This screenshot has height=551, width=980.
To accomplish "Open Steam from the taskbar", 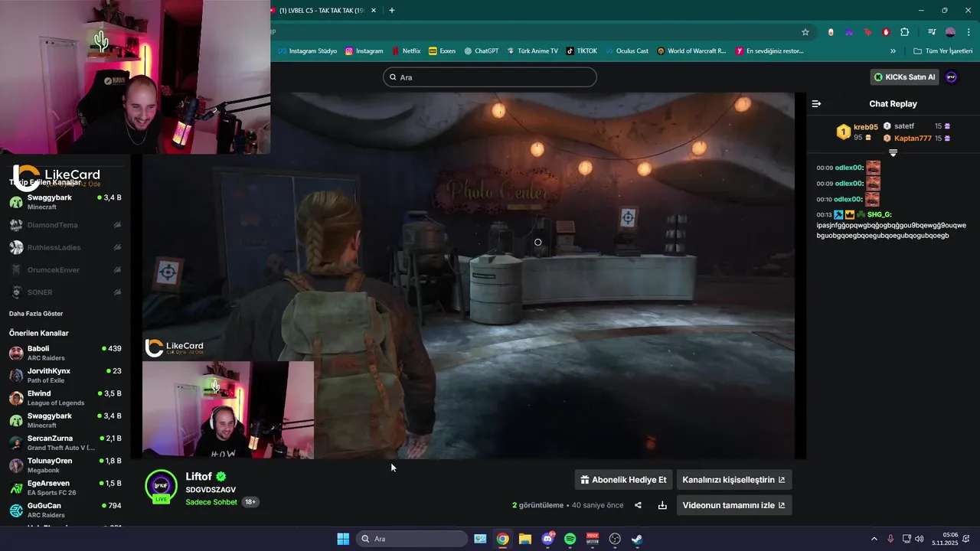I will pos(637,539).
